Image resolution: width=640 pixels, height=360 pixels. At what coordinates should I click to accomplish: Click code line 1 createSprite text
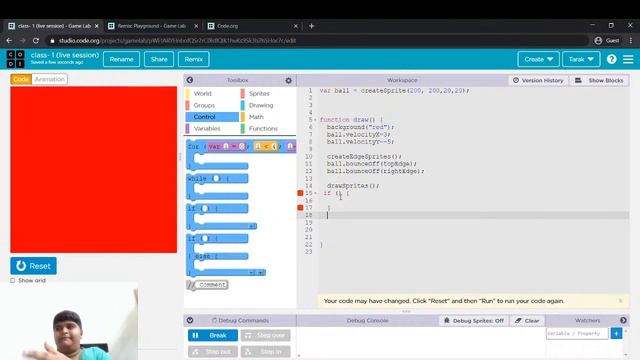point(394,91)
